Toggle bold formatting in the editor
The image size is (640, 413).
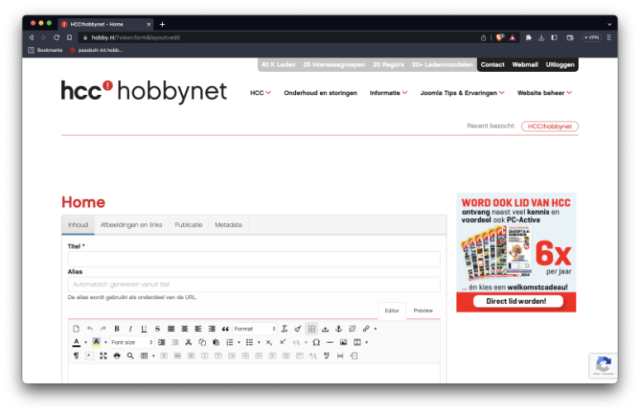117,328
